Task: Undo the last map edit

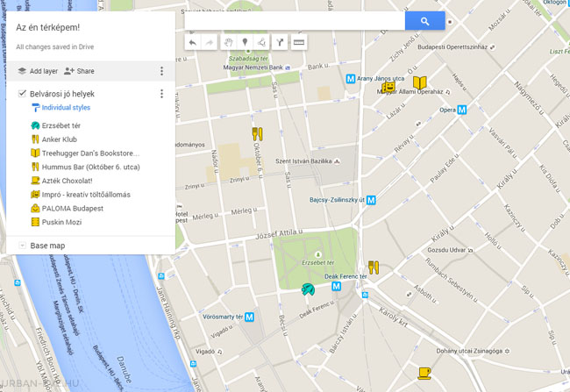Action: point(193,43)
